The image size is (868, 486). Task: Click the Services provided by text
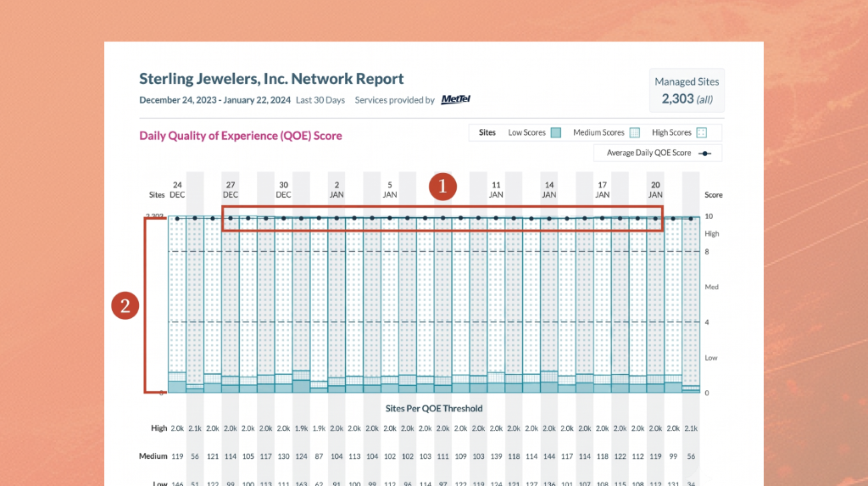coord(395,100)
